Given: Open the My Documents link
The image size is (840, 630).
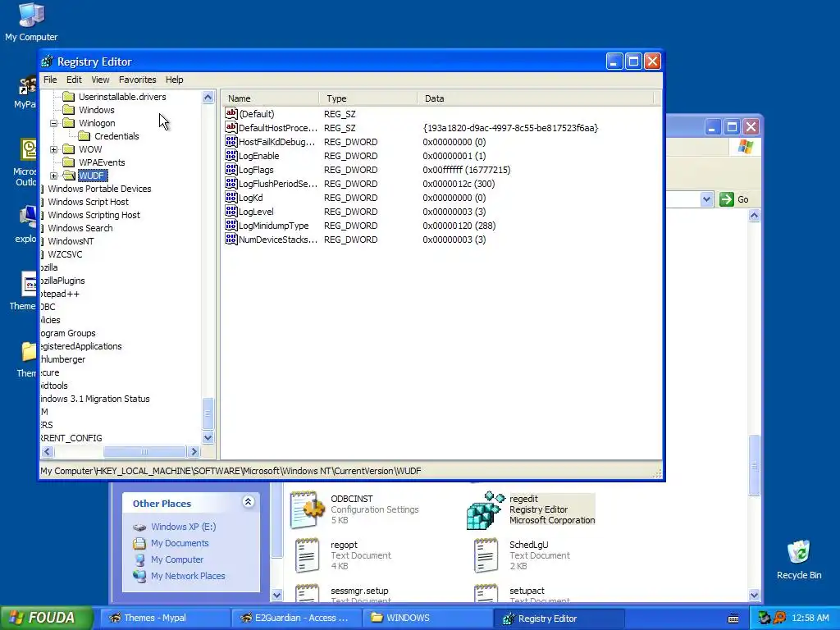Looking at the screenshot, I should click(180, 543).
